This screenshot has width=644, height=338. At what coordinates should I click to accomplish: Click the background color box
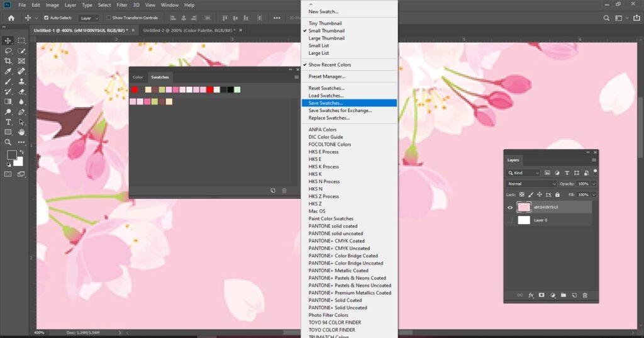click(x=19, y=162)
